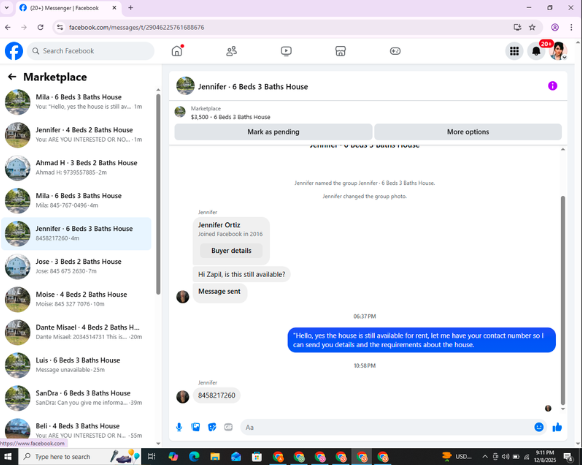Click the back arrow beside Marketplace
This screenshot has height=465, width=582.
[x=12, y=77]
